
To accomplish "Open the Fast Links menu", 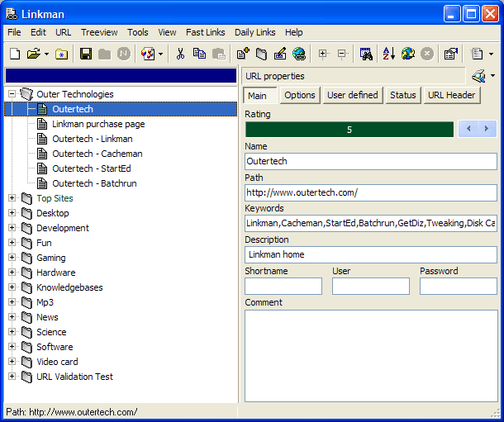I will 206,32.
